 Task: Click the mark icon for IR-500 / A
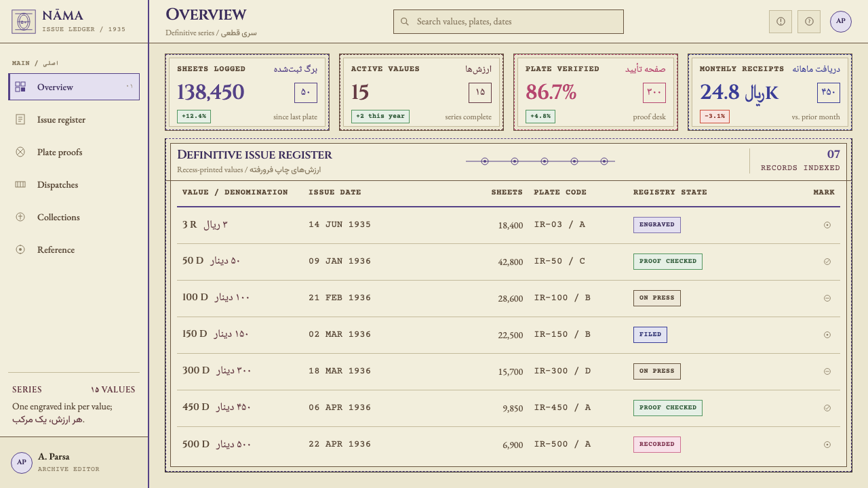pyautogui.click(x=827, y=445)
